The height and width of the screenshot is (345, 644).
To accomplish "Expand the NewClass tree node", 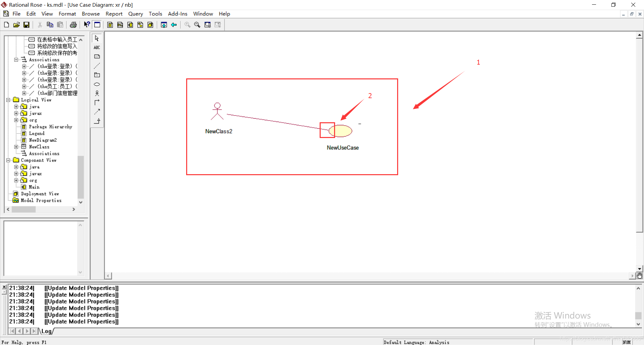I will (x=16, y=147).
